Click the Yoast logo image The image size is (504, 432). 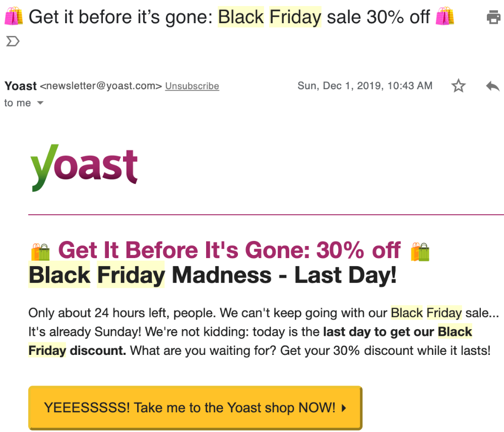tap(84, 168)
